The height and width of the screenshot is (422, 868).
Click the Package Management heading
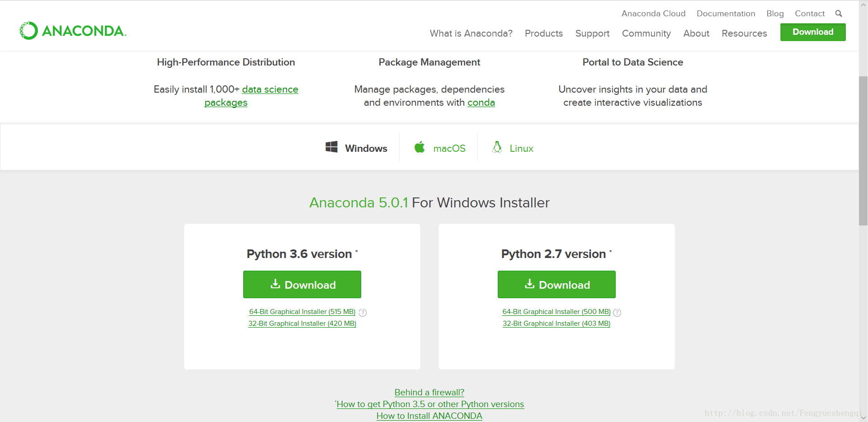429,62
